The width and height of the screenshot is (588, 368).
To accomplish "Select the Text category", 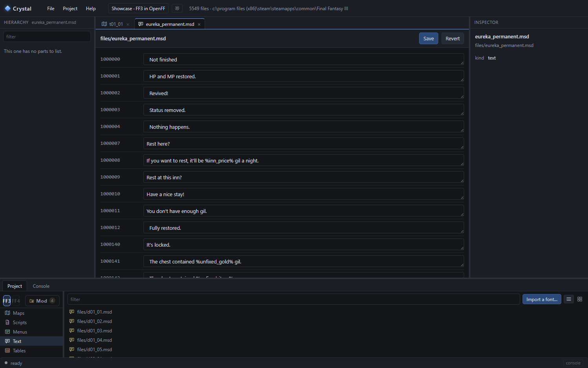I will click(x=31, y=341).
